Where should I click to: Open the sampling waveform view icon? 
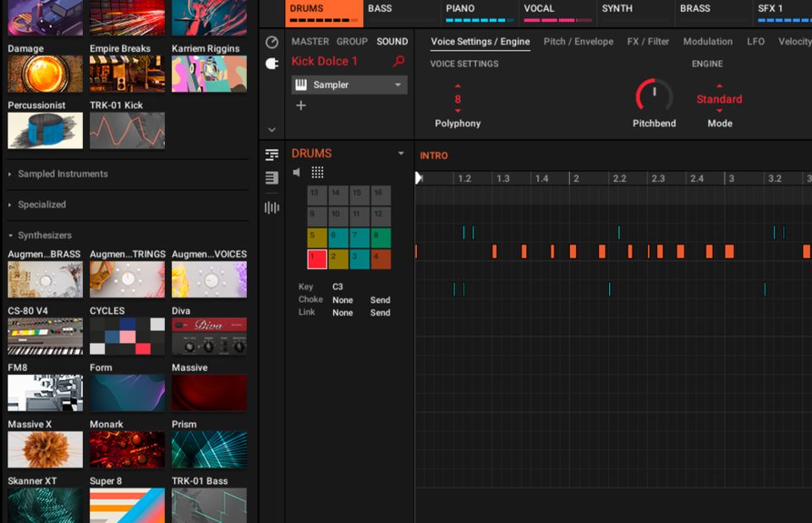(x=272, y=207)
